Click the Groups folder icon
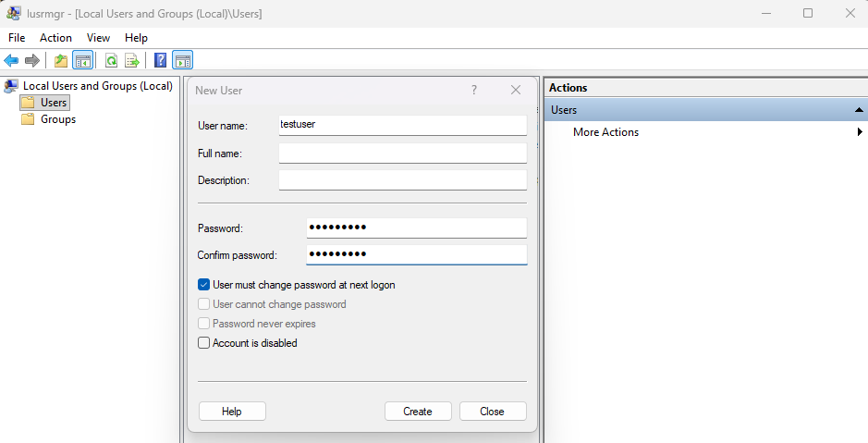The width and height of the screenshot is (868, 443). (x=28, y=119)
